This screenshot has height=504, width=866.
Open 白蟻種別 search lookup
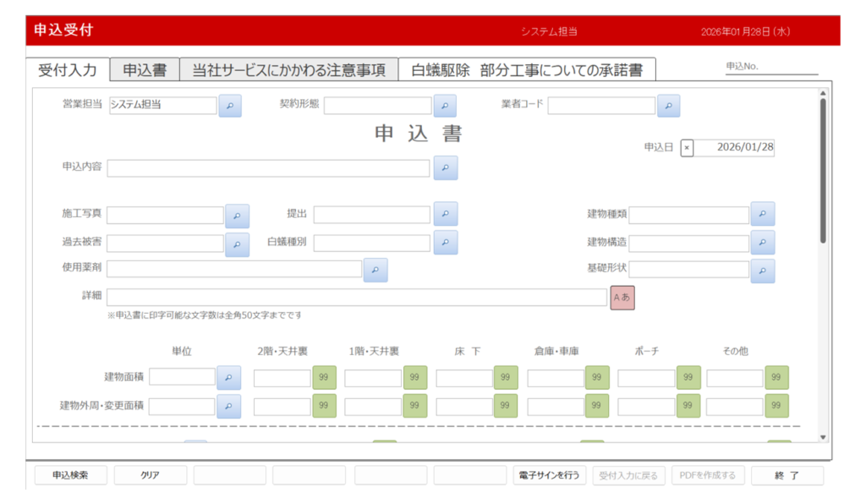tap(445, 243)
